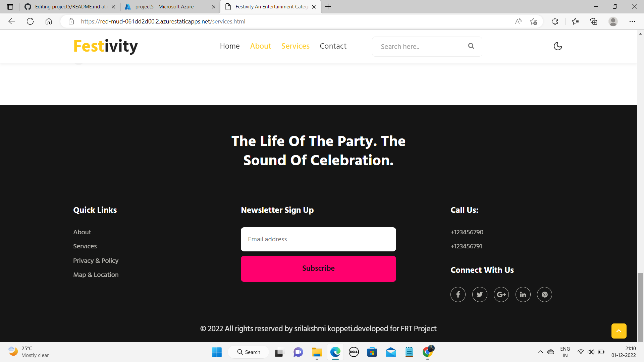Open browser extensions puzzle icon
The height and width of the screenshot is (362, 644).
(x=555, y=21)
